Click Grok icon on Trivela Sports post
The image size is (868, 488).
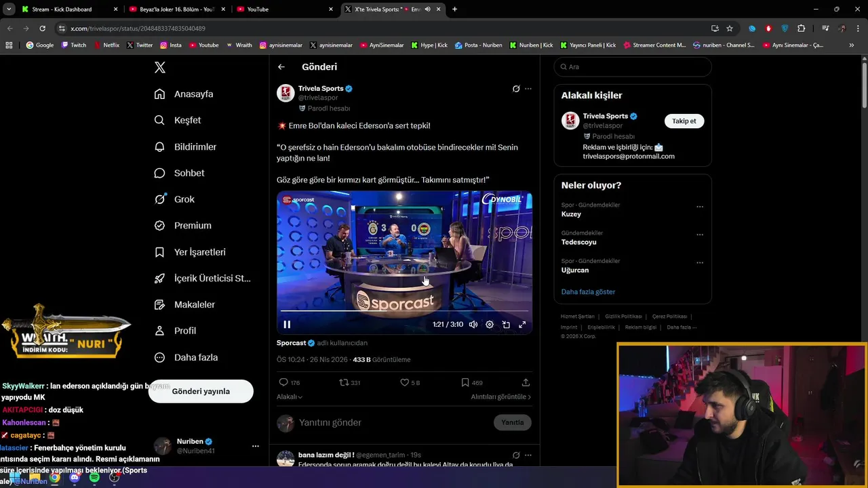tap(516, 89)
